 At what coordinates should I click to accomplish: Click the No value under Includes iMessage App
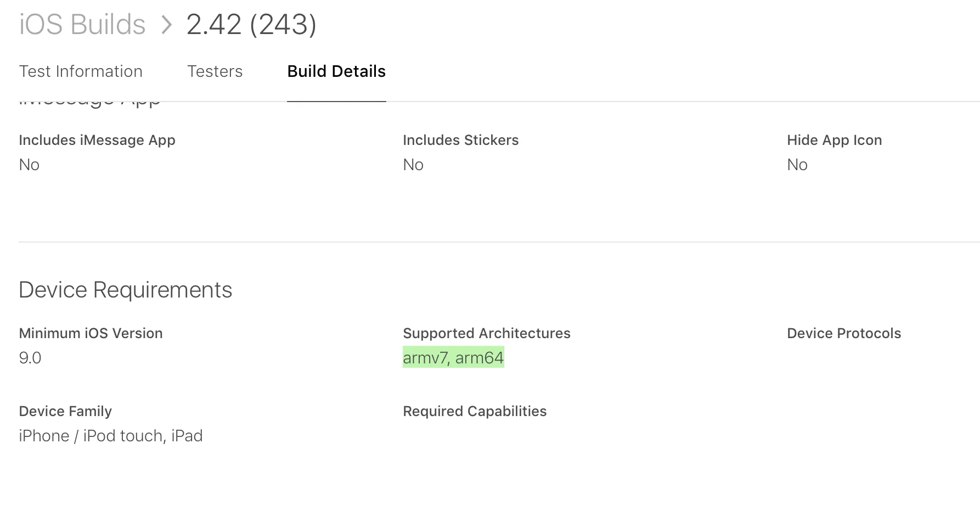pyautogui.click(x=29, y=165)
